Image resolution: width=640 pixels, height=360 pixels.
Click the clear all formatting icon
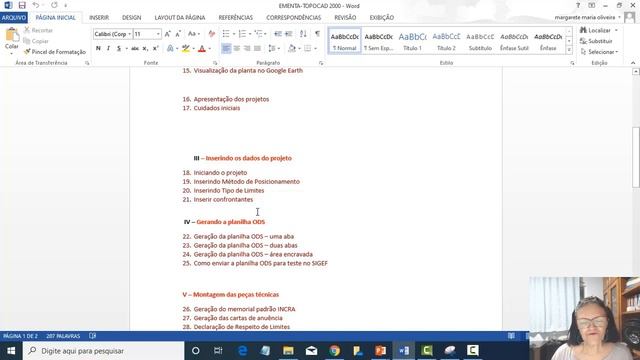(211, 34)
